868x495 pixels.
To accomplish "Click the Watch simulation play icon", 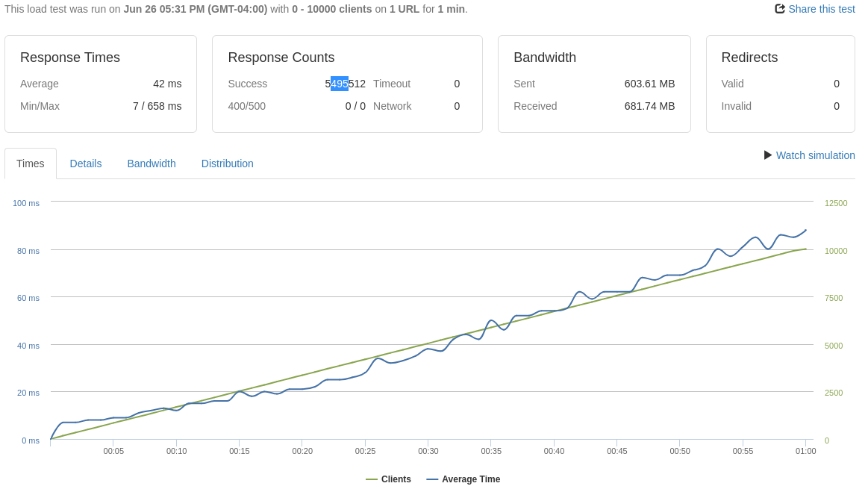I will 768,155.
